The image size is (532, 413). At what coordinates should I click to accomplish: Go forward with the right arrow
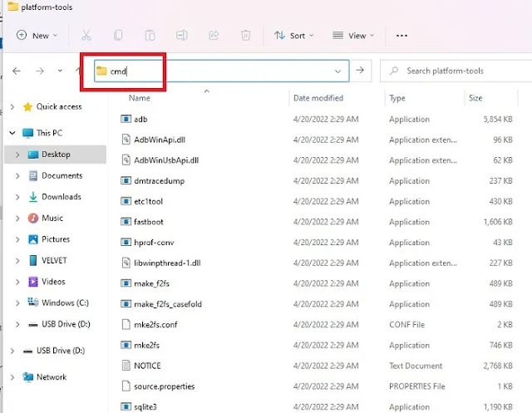tap(40, 71)
